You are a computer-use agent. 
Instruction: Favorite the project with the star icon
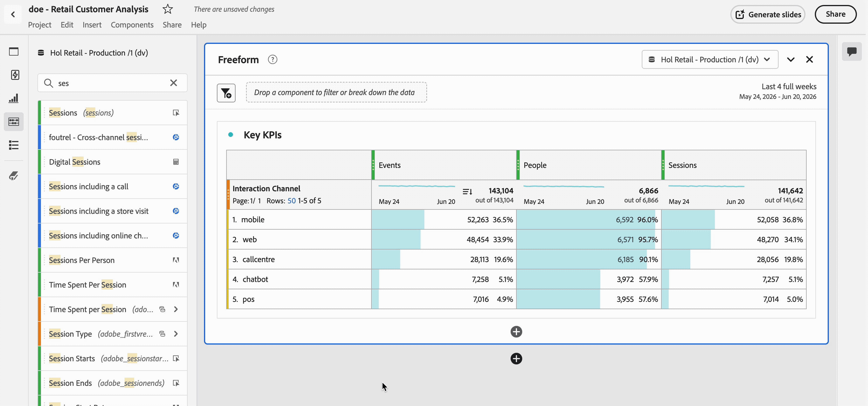(167, 9)
